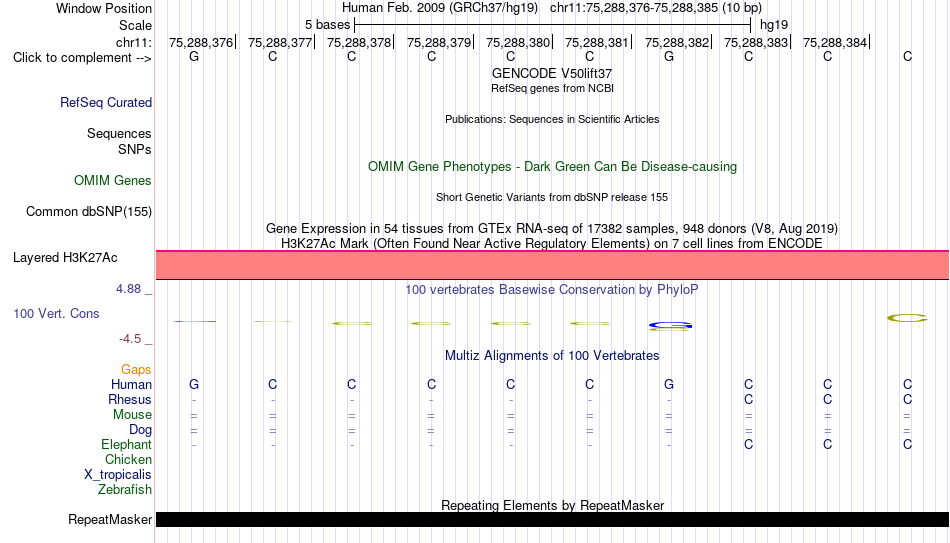Click the 75,288,378 ruler position
Screen dimensions: 950x543
click(x=359, y=42)
